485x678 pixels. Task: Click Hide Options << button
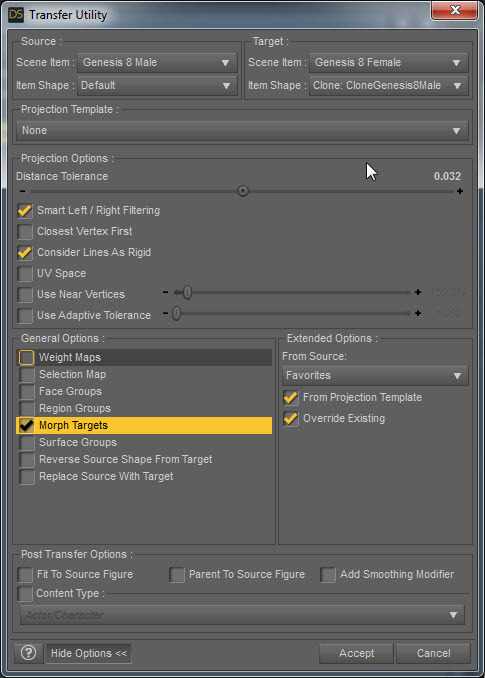[x=89, y=653]
